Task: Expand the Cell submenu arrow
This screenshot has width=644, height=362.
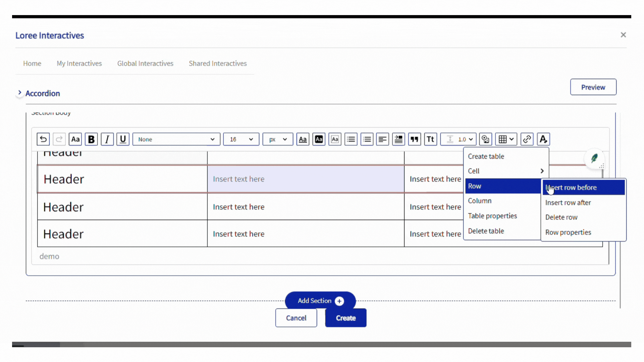Action: click(x=542, y=171)
